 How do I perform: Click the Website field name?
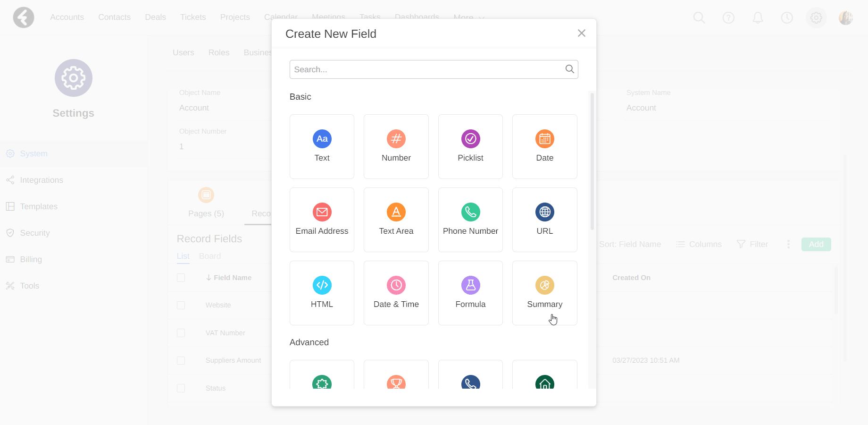pos(218,305)
